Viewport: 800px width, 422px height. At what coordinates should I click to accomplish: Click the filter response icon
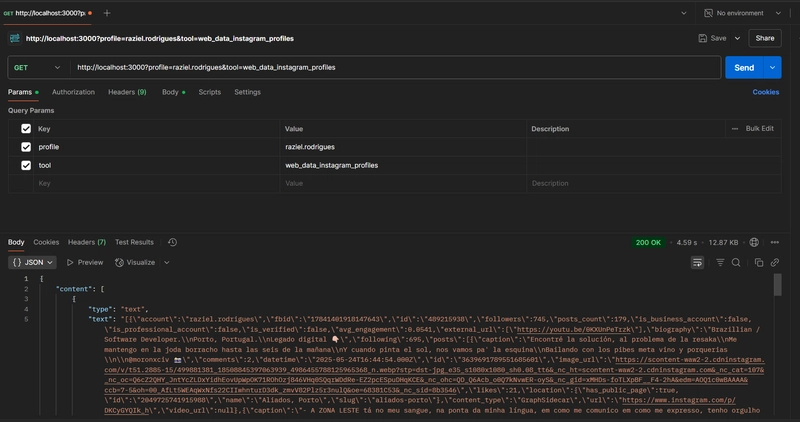(720, 262)
